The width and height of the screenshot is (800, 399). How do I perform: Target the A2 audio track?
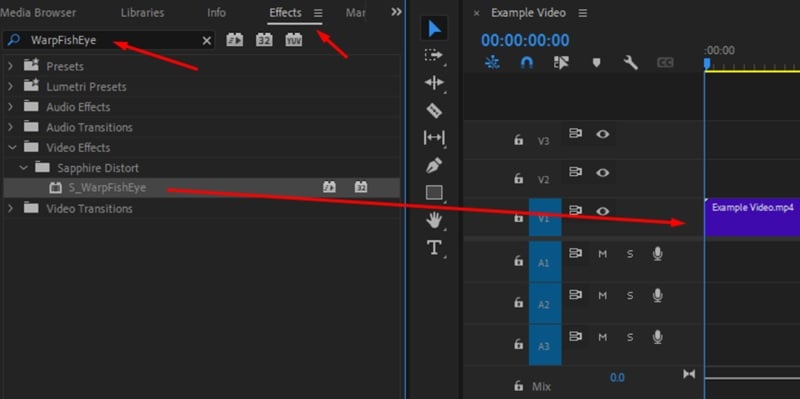coord(545,304)
